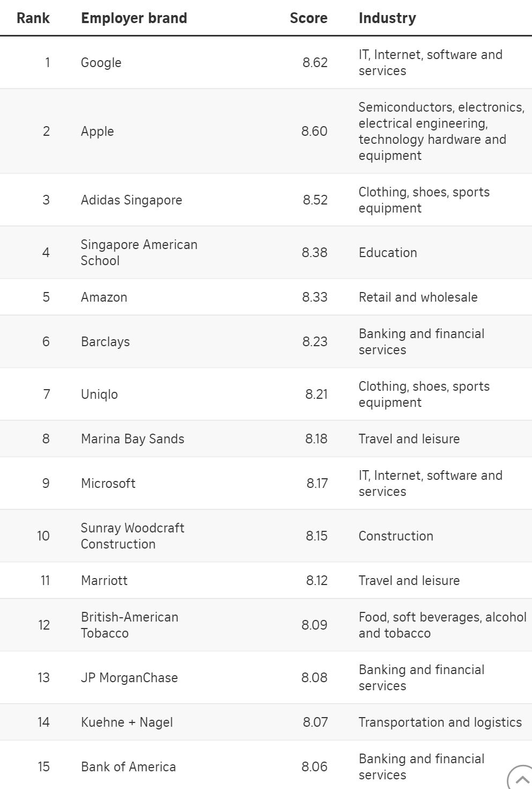The width and height of the screenshot is (532, 789).
Task: Click the scroll-to-top arrow icon
Action: tap(521, 778)
